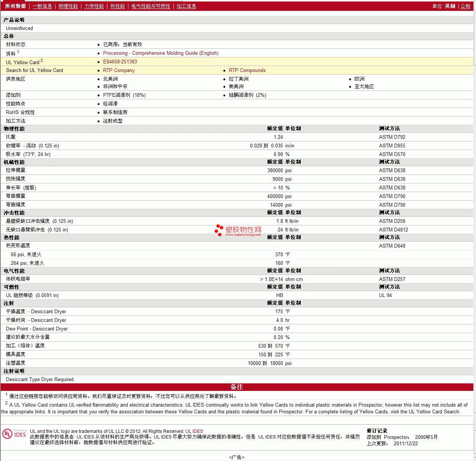Click Dew Point - Desiccant Dryer label
The height and width of the screenshot is (461, 476).
[x=37, y=329]
